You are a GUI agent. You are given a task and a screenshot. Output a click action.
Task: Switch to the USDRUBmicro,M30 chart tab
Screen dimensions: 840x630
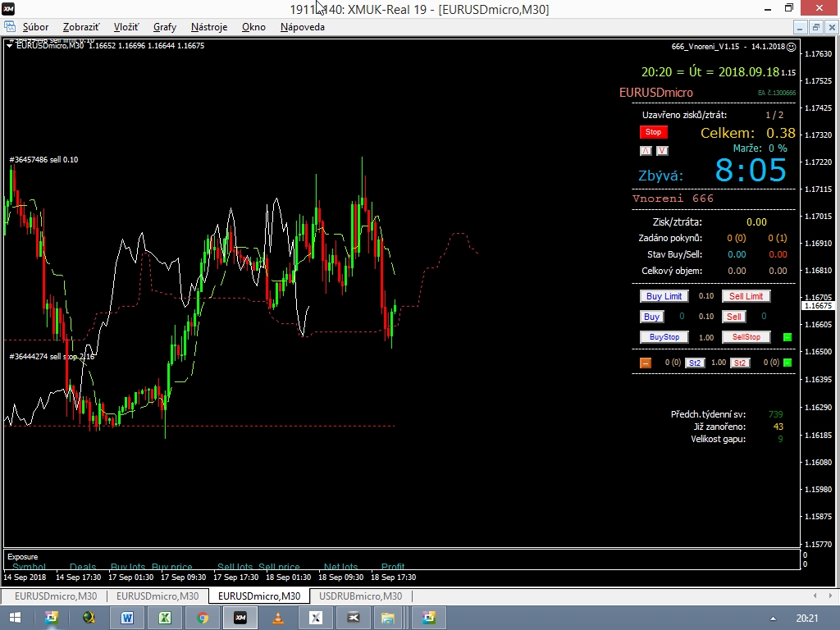click(x=361, y=596)
